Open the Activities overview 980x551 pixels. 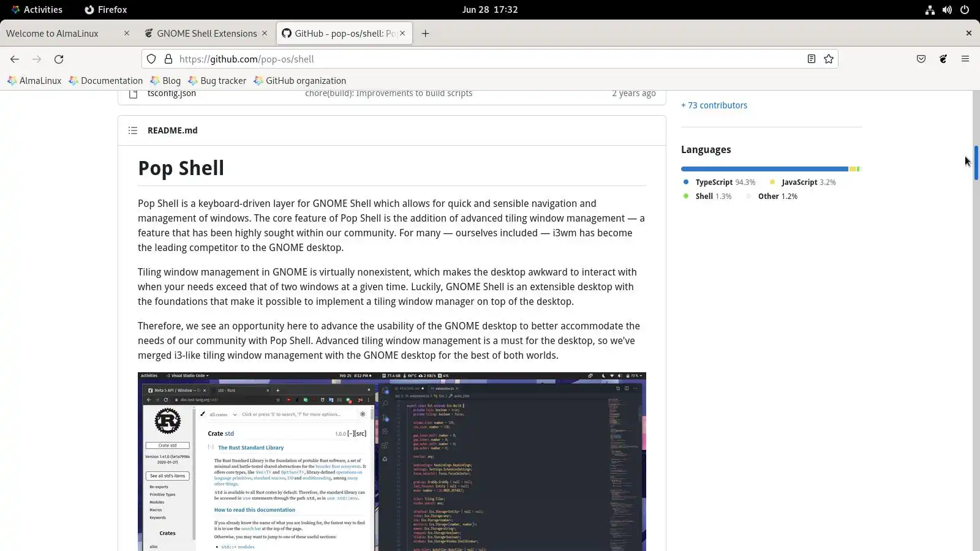(x=37, y=10)
